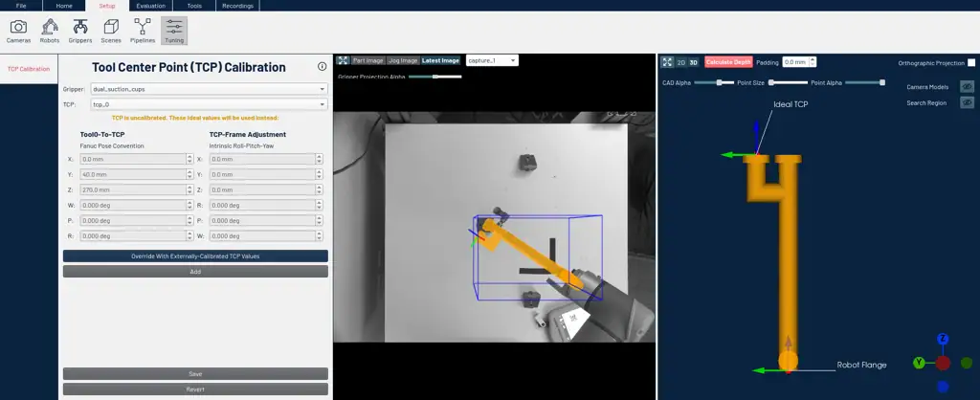Toggle Camera Models visibility eye
The height and width of the screenshot is (400, 980).
point(967,87)
